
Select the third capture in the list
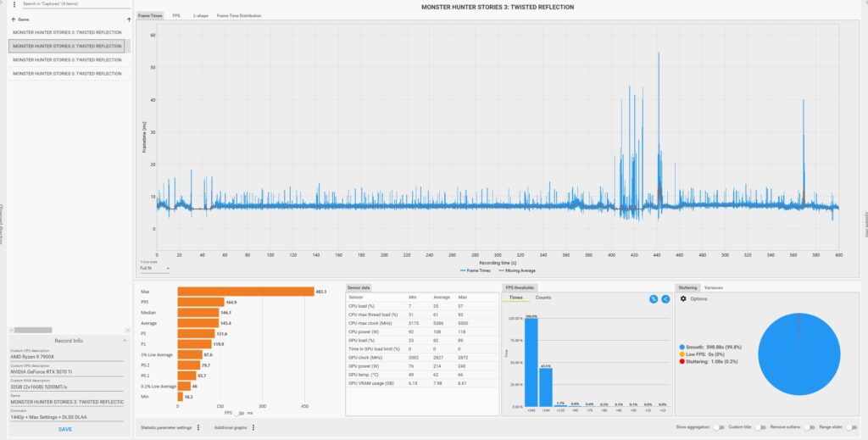coord(67,60)
